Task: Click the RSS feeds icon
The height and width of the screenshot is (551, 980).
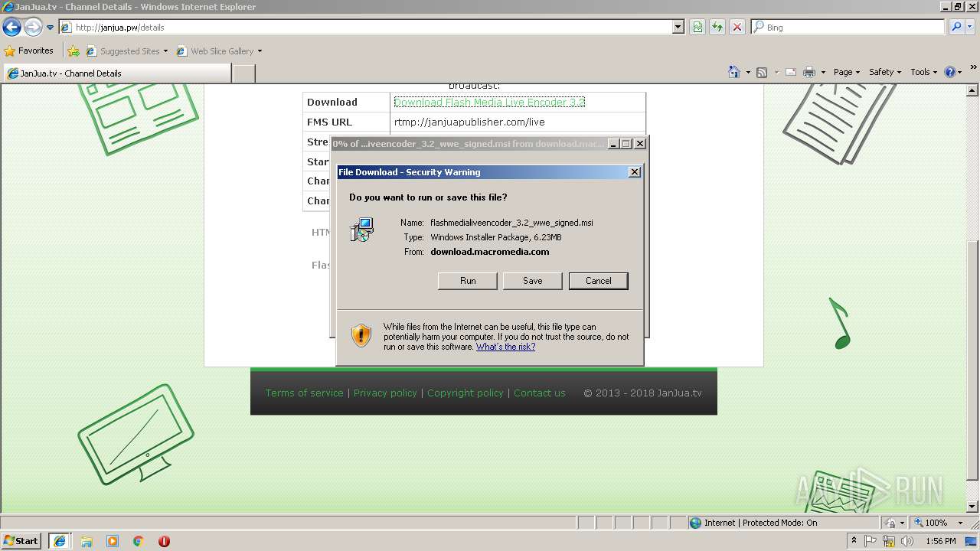Action: (762, 72)
